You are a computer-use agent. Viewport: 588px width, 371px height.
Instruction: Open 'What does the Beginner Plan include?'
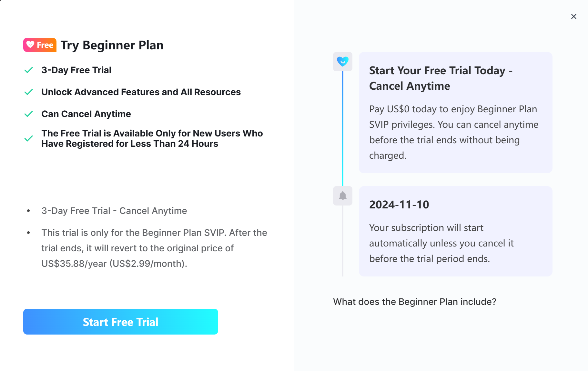click(x=415, y=302)
